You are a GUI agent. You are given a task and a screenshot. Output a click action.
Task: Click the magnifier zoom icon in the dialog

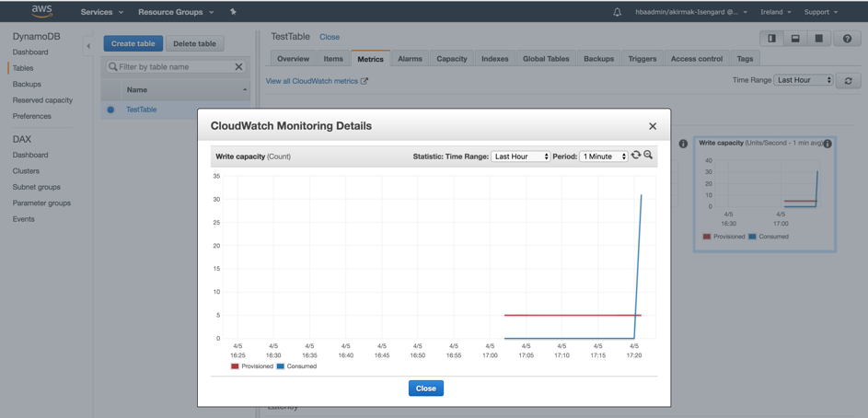[x=648, y=156]
